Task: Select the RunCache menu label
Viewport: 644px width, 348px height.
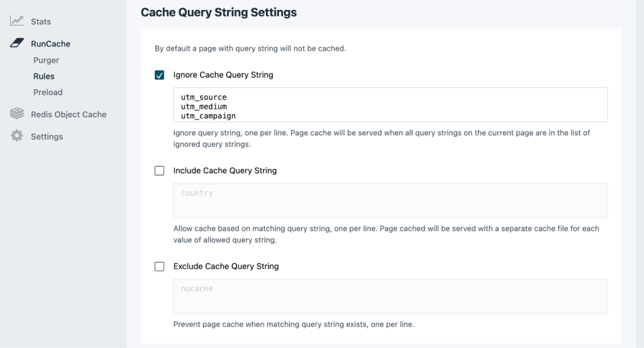Action: tap(50, 44)
